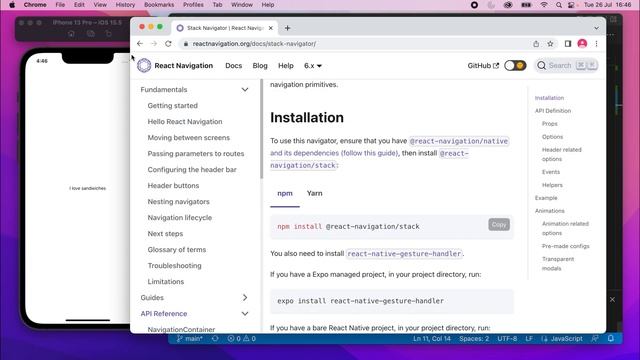Open Blog in the top navigation
The image size is (640, 360).
(260, 66)
